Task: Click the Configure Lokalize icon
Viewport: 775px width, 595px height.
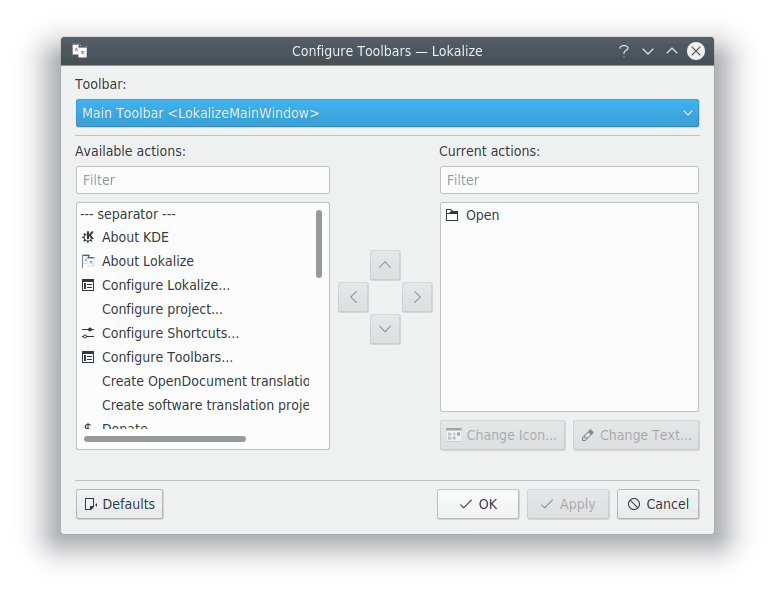Action: tap(88, 285)
